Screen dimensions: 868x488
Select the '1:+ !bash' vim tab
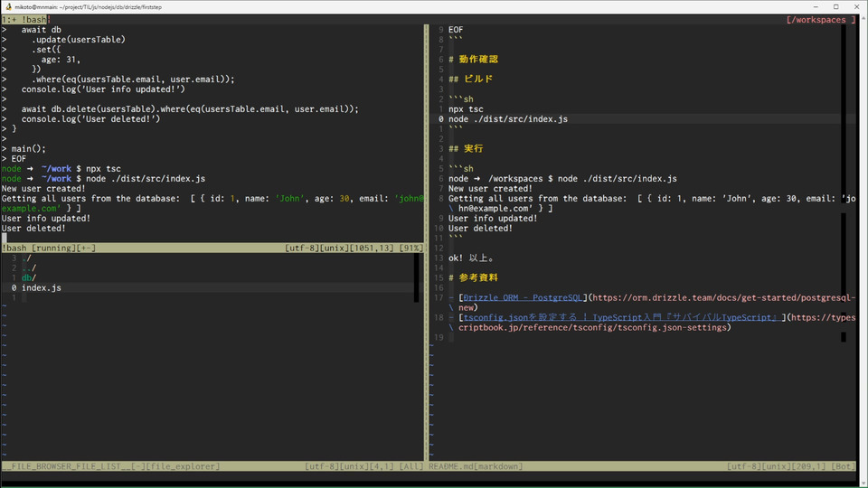pyautogui.click(x=24, y=19)
